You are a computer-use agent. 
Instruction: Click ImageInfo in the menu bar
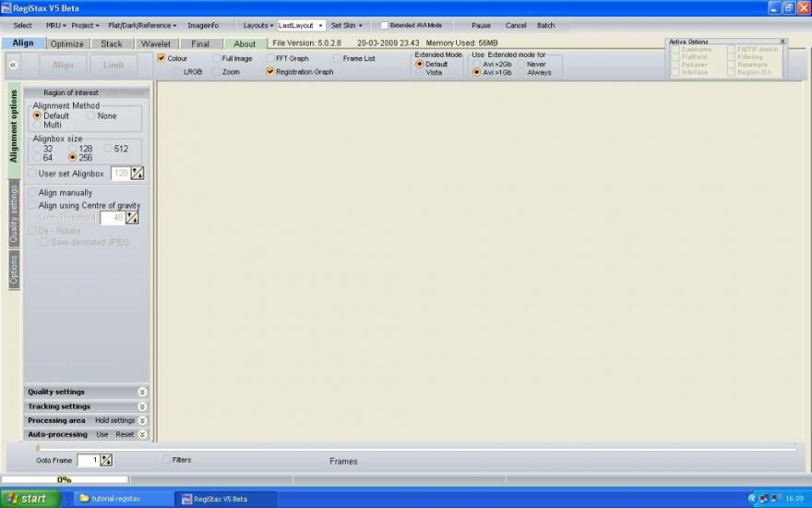[x=202, y=26]
